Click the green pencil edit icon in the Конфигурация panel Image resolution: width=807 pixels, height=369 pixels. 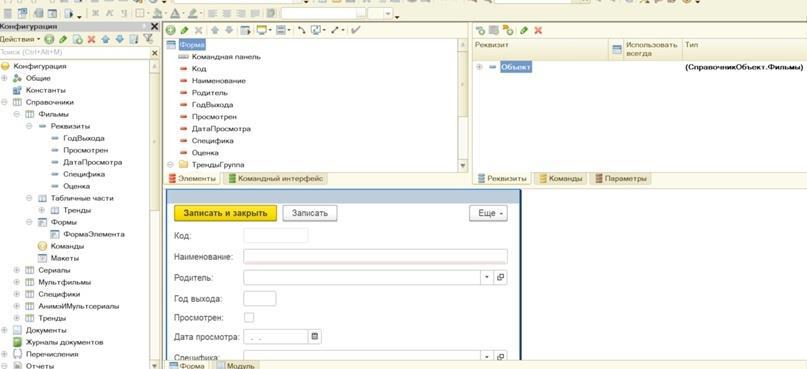(x=63, y=39)
